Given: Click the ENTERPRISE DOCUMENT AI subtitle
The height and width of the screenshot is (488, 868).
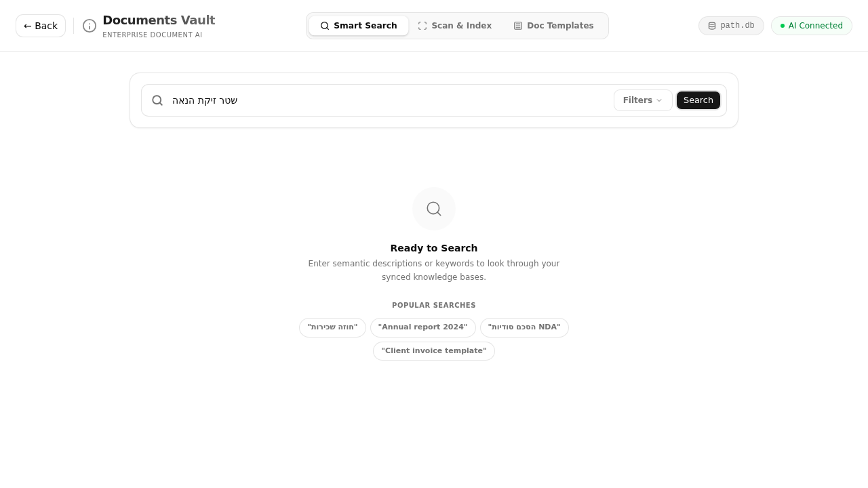Looking at the screenshot, I should (153, 35).
